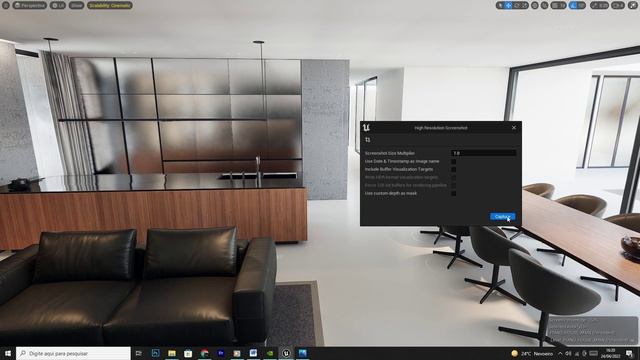This screenshot has width=640, height=360.
Task: Open the viewport options hamburger menu
Action: [6, 5]
